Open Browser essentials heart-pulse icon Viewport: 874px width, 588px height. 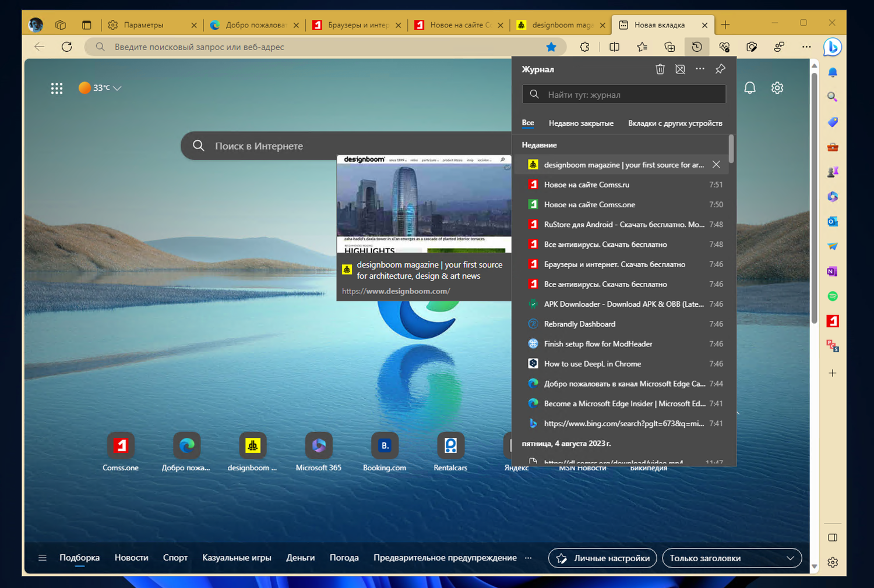[724, 47]
